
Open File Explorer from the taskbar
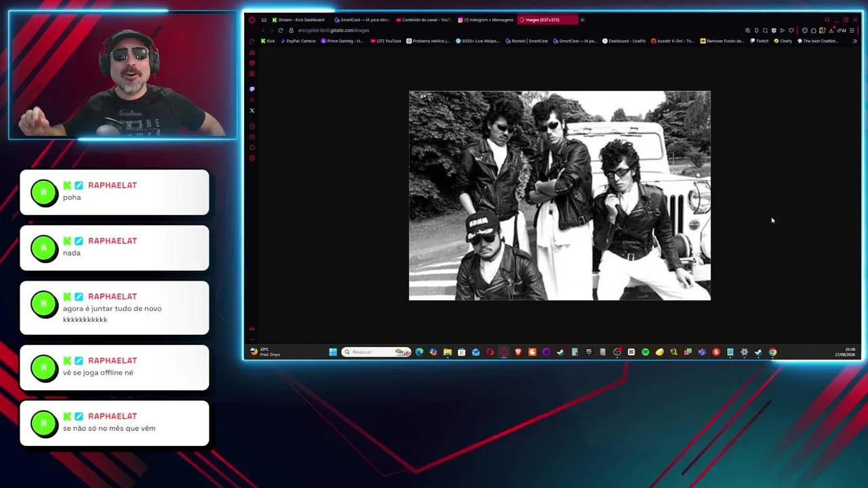[448, 352]
